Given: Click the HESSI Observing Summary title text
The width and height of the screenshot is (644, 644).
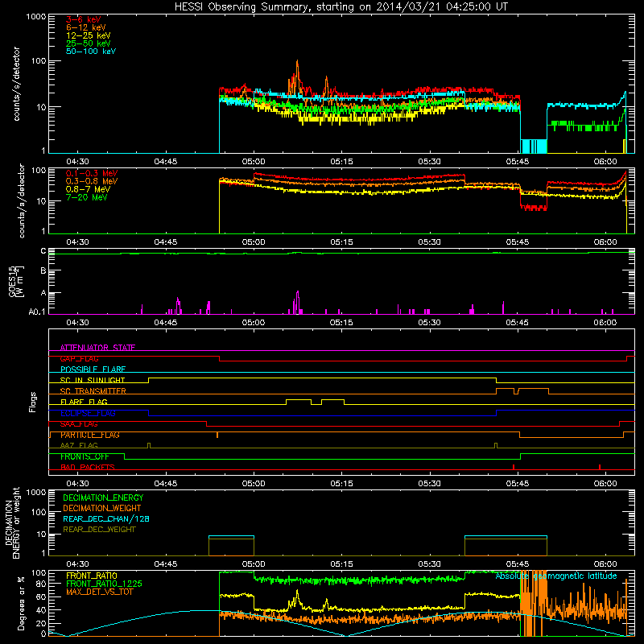Looking at the screenshot, I should click(341, 7).
